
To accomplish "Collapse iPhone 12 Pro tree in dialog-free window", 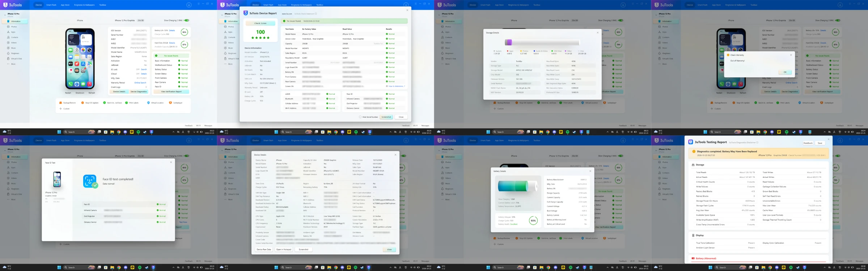I will (x=5, y=15).
